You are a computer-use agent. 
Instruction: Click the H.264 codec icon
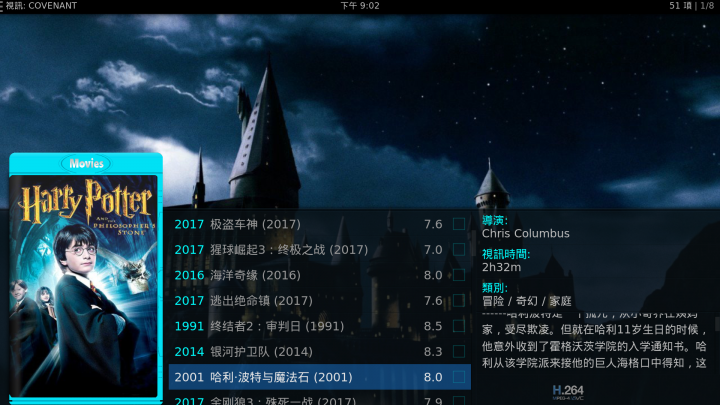(x=568, y=392)
